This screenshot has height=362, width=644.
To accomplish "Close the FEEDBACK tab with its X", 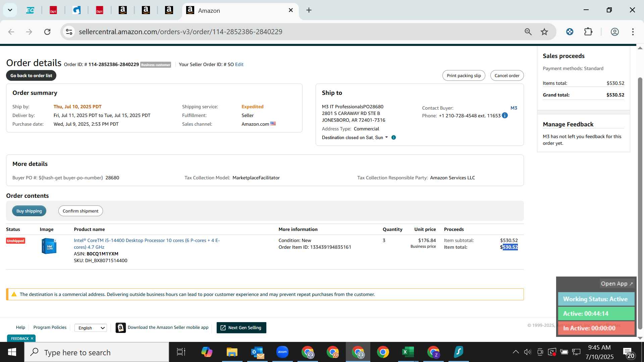I will (32, 339).
